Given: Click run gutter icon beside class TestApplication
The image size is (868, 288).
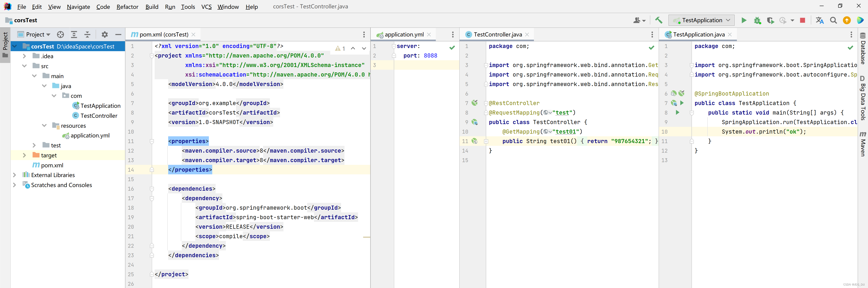Looking at the screenshot, I should coord(682,103).
